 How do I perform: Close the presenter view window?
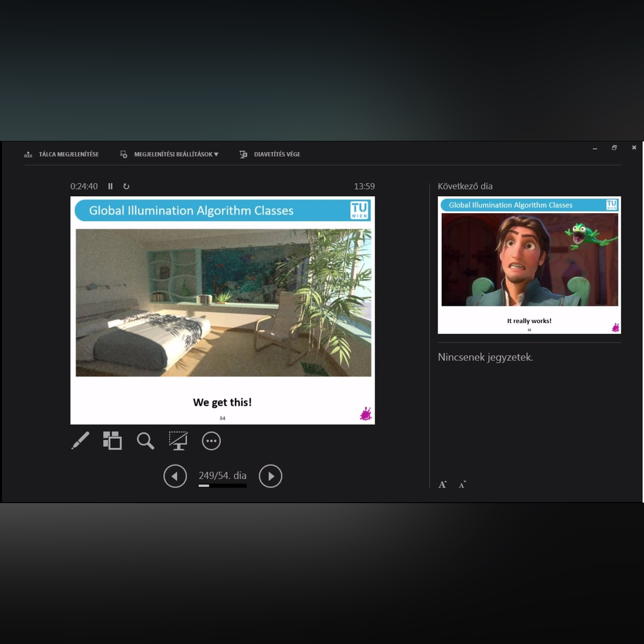click(634, 147)
